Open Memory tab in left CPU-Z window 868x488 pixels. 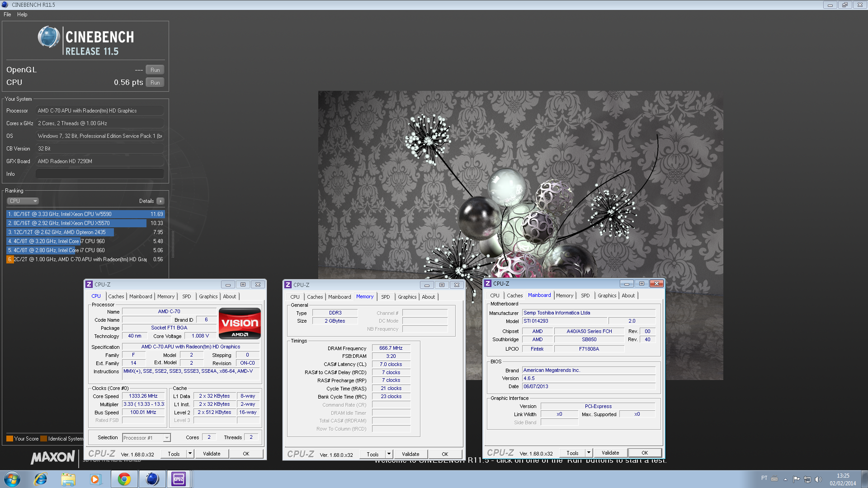(x=166, y=296)
